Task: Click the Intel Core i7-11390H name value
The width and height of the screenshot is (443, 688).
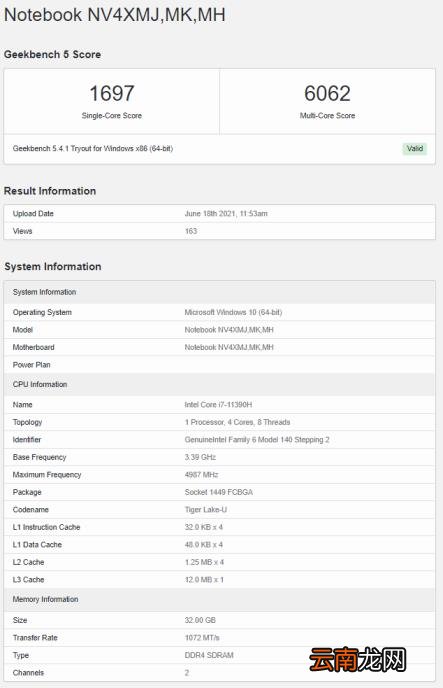Action: pyautogui.click(x=218, y=405)
